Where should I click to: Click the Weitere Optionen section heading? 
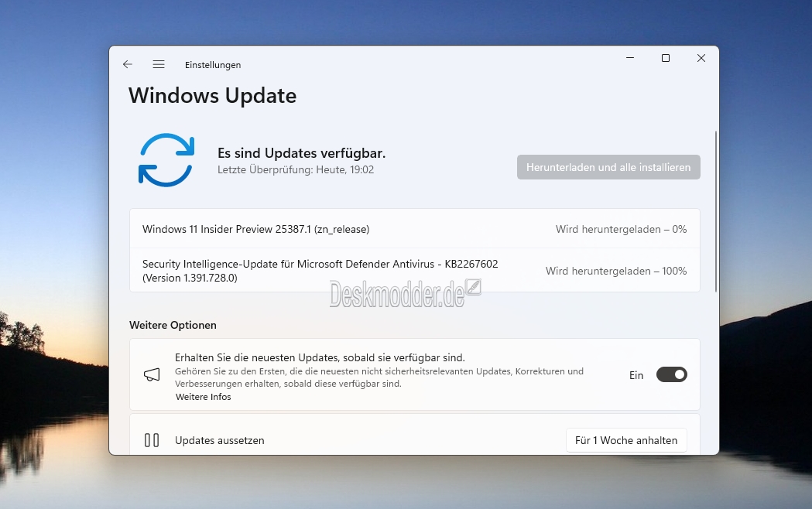[x=173, y=325]
